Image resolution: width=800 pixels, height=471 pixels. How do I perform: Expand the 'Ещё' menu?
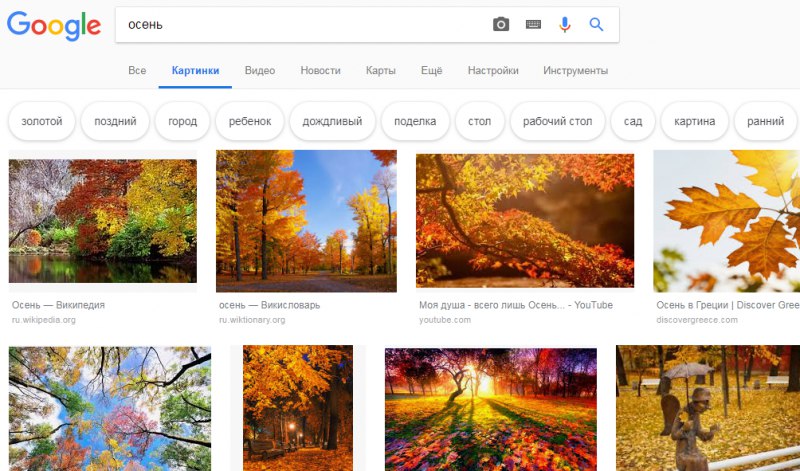[432, 70]
